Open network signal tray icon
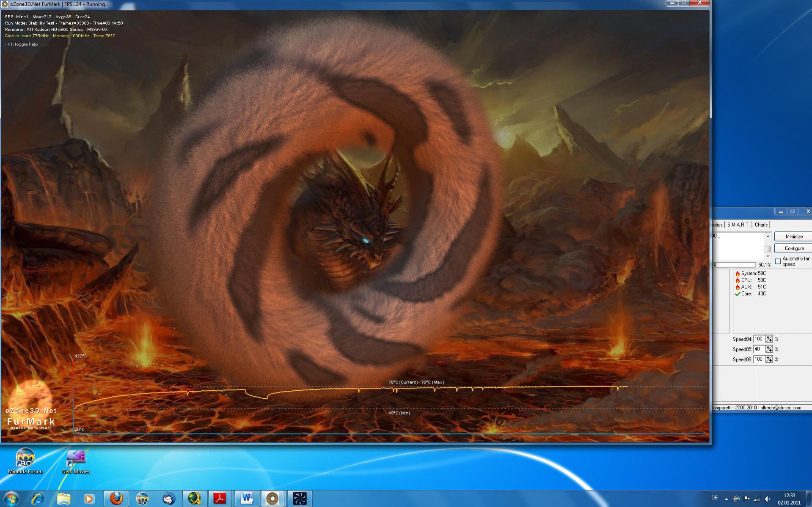 click(x=757, y=499)
